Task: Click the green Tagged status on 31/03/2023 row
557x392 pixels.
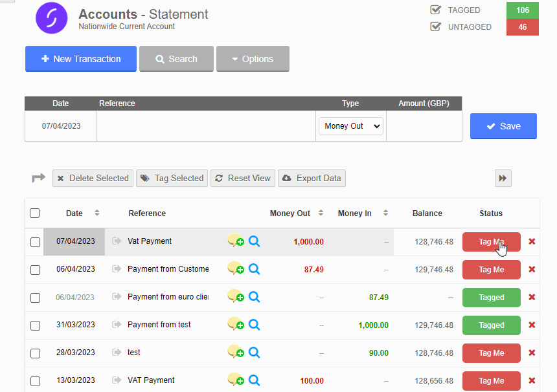Action: (491, 325)
